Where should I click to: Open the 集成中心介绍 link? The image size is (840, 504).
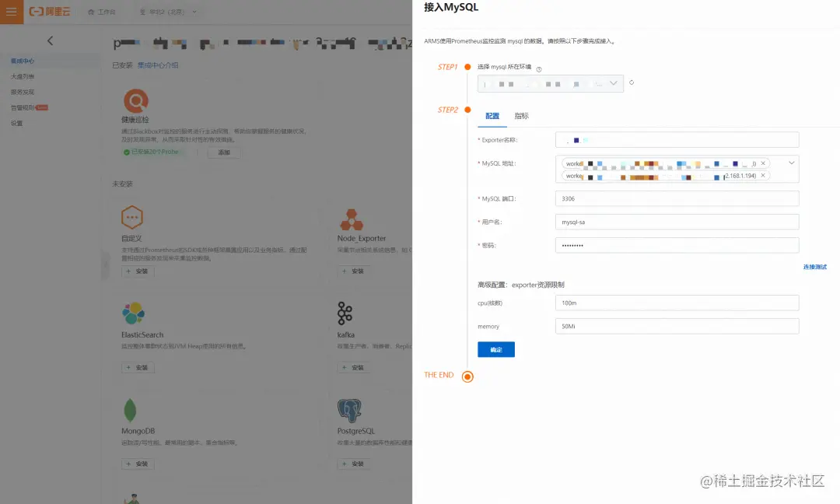[x=158, y=65]
